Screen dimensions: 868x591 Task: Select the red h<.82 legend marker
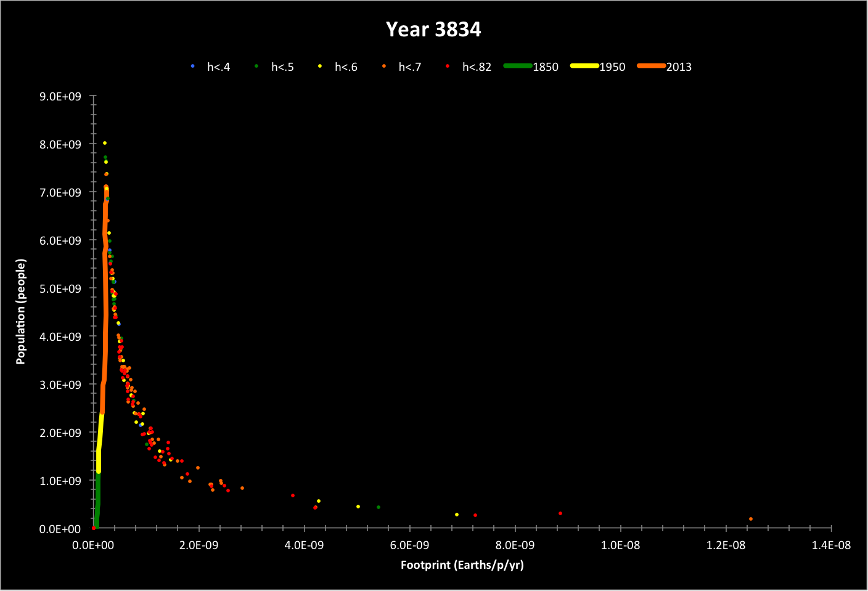point(448,66)
